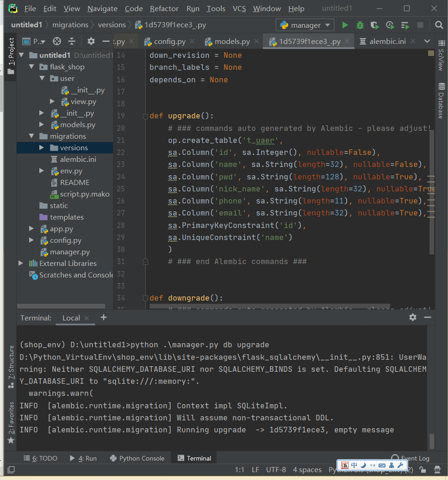Image resolution: width=448 pixels, height=480 pixels.
Task: Open the SciView side panel
Action: click(x=442, y=56)
